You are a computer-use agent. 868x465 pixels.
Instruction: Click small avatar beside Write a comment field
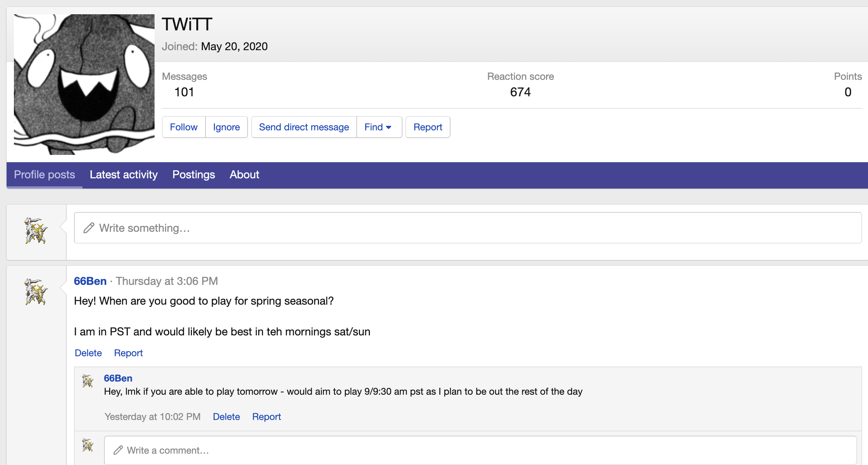88,445
